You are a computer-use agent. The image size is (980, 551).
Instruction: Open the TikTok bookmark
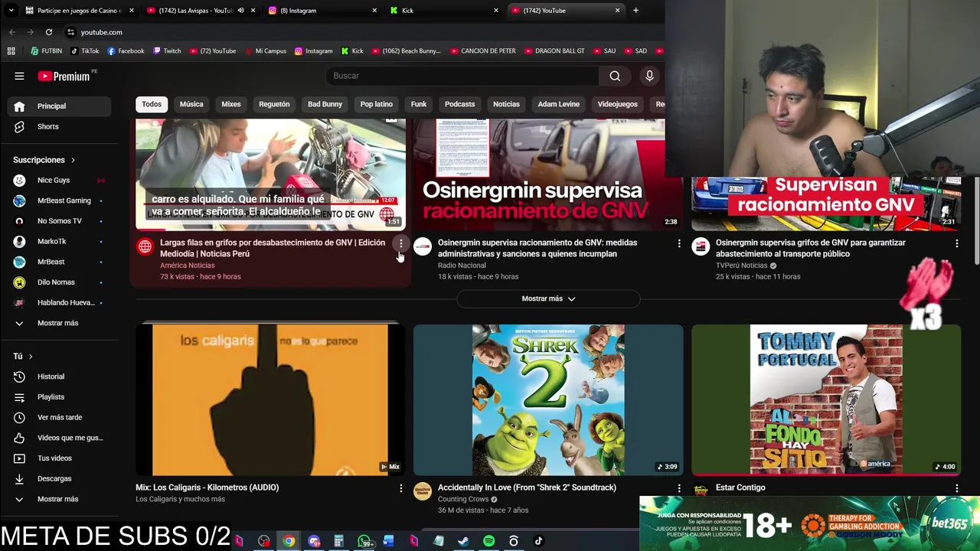pos(85,51)
